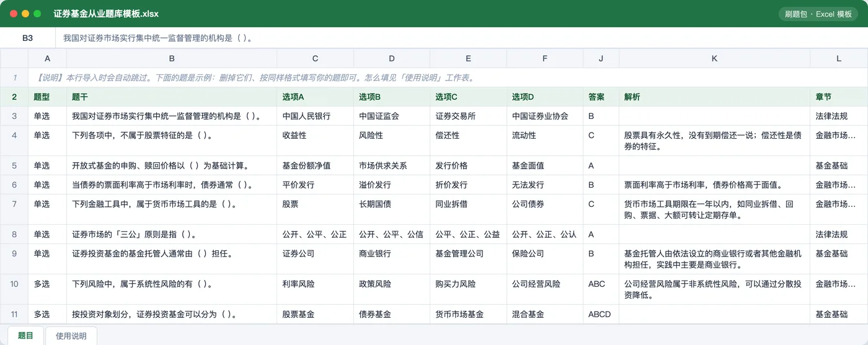Image resolution: width=868 pixels, height=345 pixels.
Task: Select the 基金份额净值 cell
Action: (x=315, y=165)
